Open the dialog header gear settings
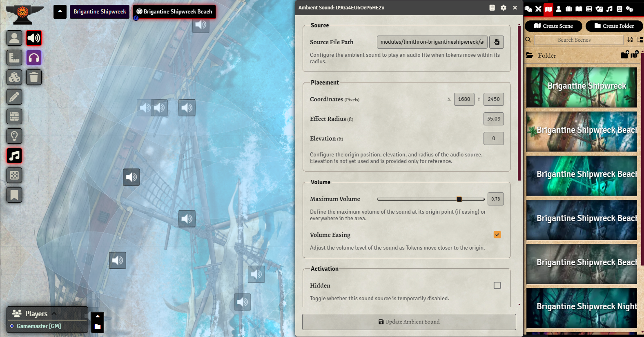The width and height of the screenshot is (644, 337). [504, 8]
